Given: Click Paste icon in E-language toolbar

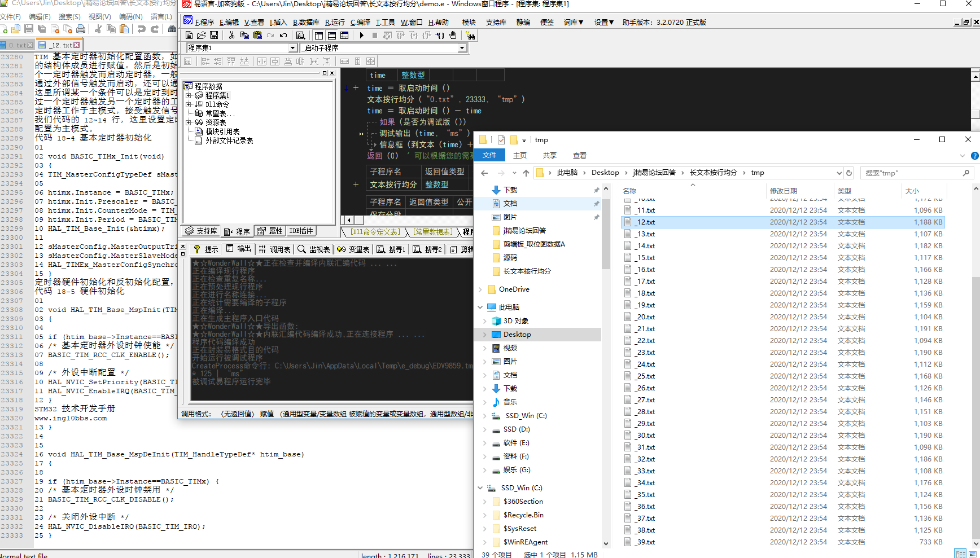Looking at the screenshot, I should [257, 35].
